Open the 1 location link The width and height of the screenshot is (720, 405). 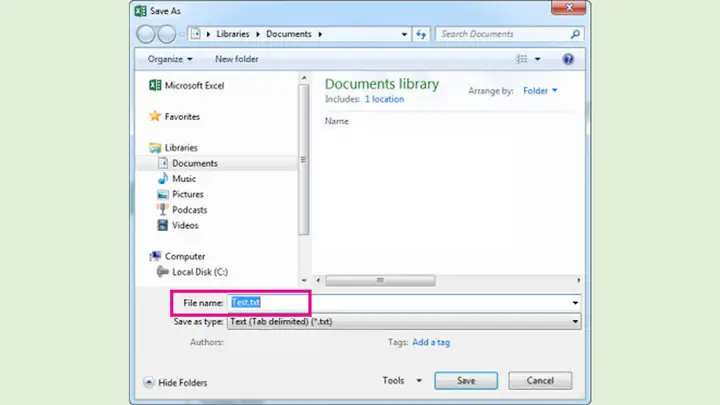click(384, 99)
